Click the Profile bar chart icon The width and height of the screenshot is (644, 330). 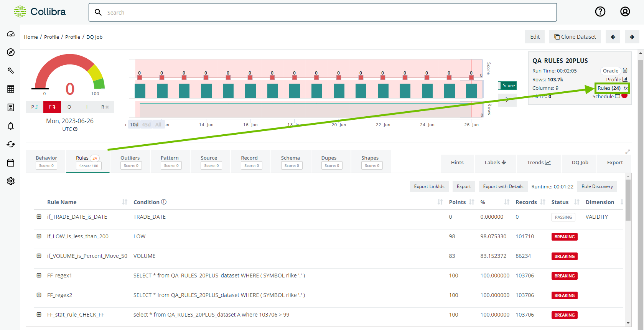click(x=625, y=79)
